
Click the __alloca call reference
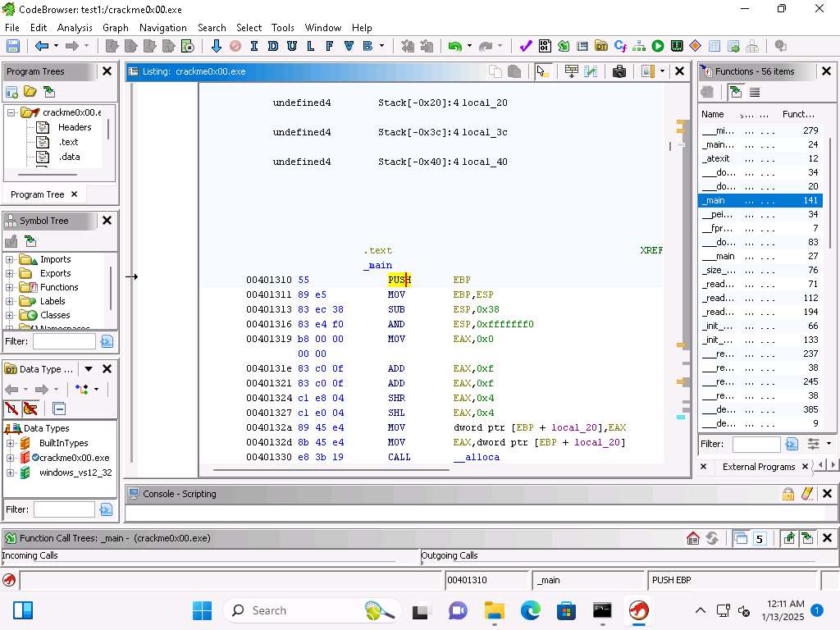[x=476, y=457]
